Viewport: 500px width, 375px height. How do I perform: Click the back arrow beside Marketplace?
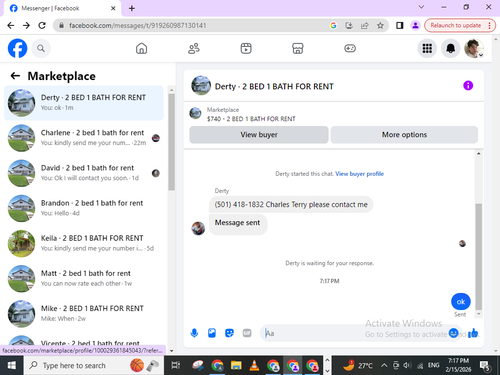pos(15,76)
